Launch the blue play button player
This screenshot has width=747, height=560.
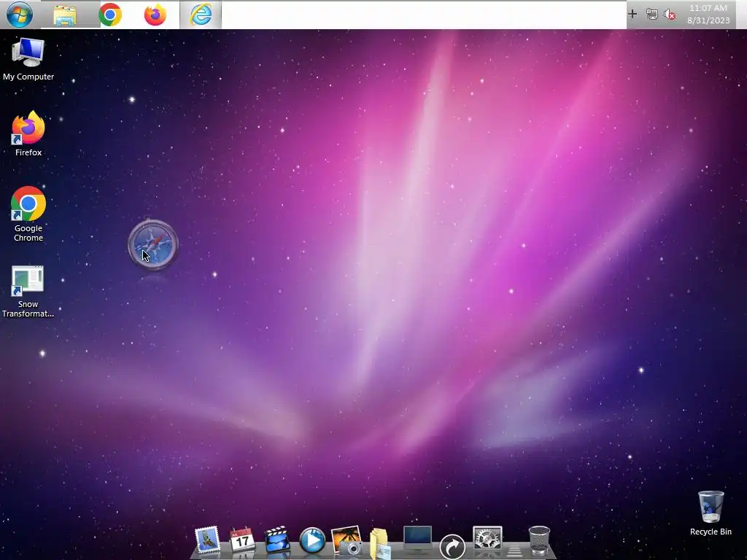[x=312, y=540]
